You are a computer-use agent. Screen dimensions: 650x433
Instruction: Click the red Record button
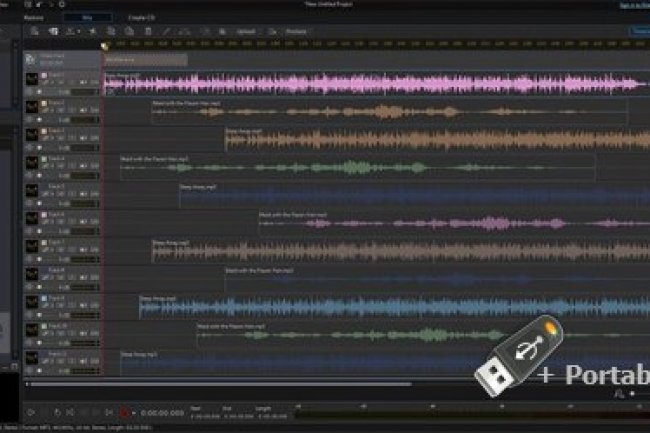(x=124, y=412)
